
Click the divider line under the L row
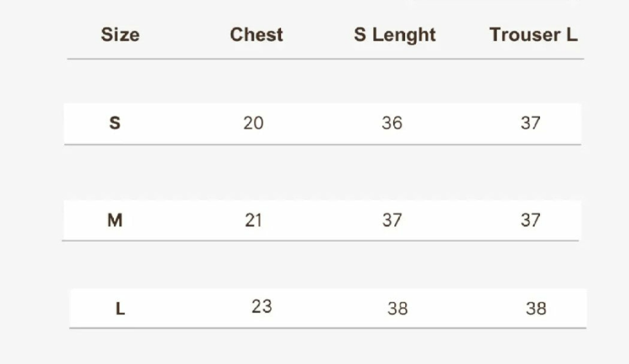(328, 328)
